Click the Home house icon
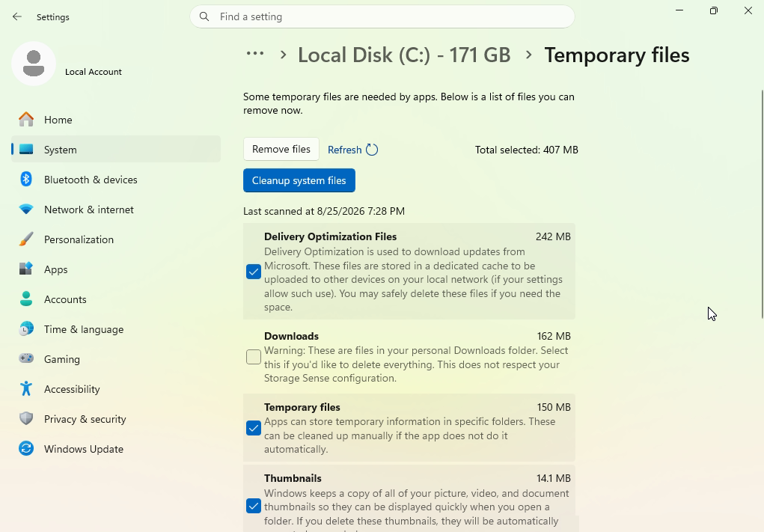Image resolution: width=764 pixels, height=532 pixels. coord(26,120)
